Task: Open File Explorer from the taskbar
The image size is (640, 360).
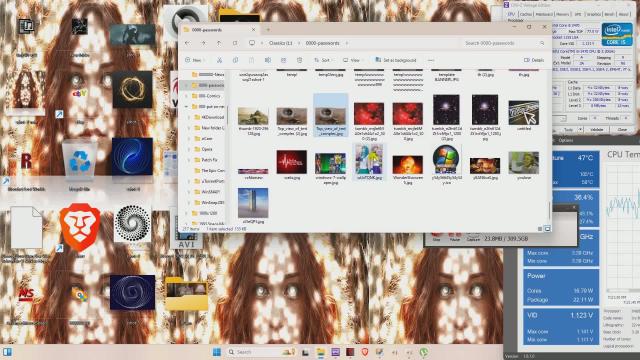Action: click(x=321, y=352)
